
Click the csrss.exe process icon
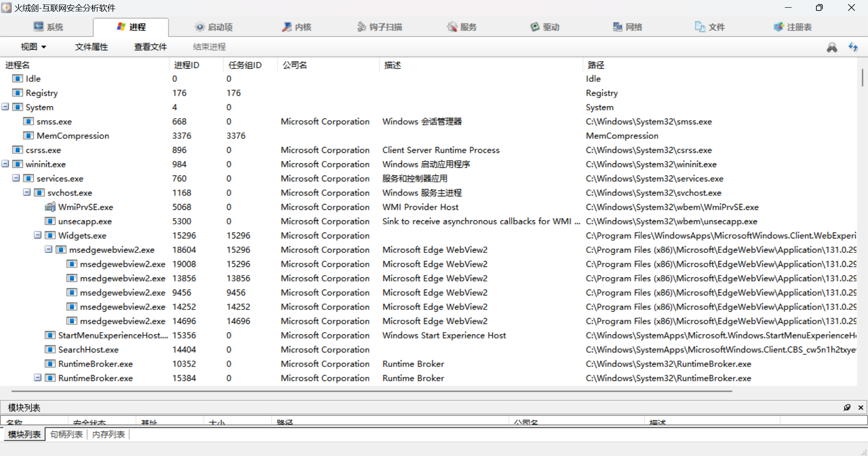click(x=18, y=150)
